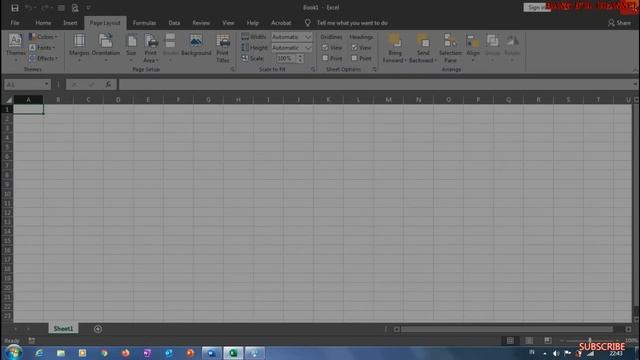Image resolution: width=640 pixels, height=360 pixels.
Task: Click Send Backward in Arrange group
Action: tap(423, 49)
